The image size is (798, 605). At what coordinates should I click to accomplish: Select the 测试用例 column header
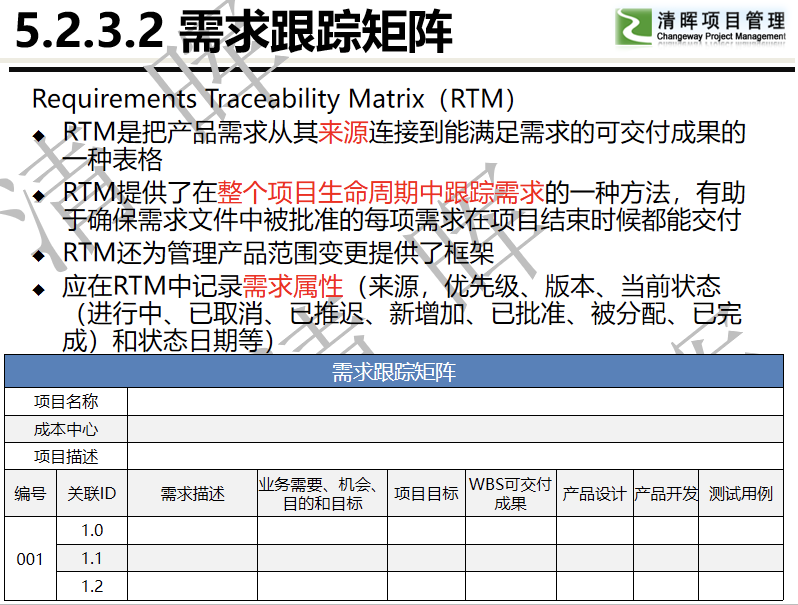[x=740, y=494]
